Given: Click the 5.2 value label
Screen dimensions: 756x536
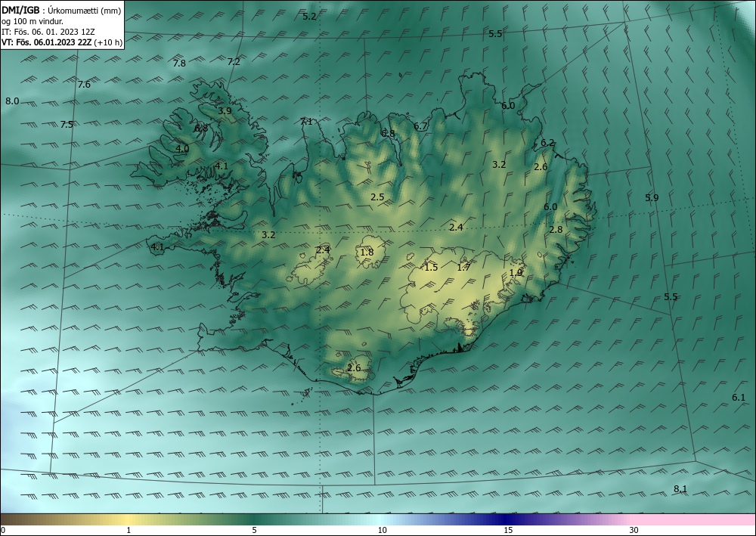Looking at the screenshot, I should [x=309, y=17].
